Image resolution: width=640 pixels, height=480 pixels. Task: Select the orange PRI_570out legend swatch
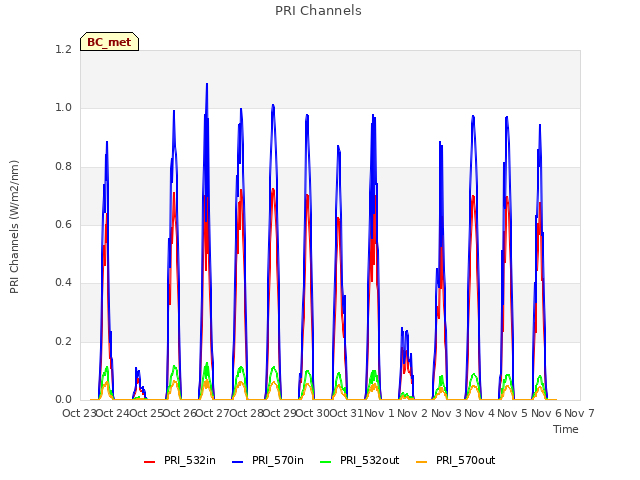(422, 461)
